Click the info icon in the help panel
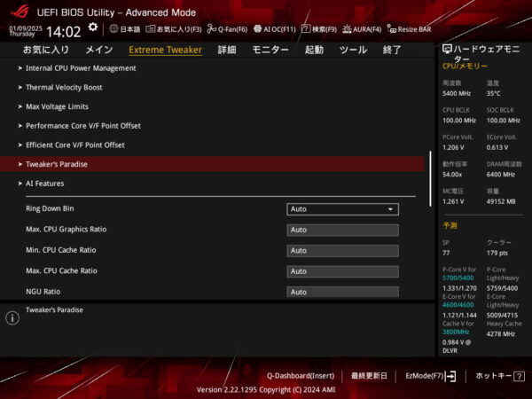The height and width of the screenshot is (399, 532). (12, 317)
